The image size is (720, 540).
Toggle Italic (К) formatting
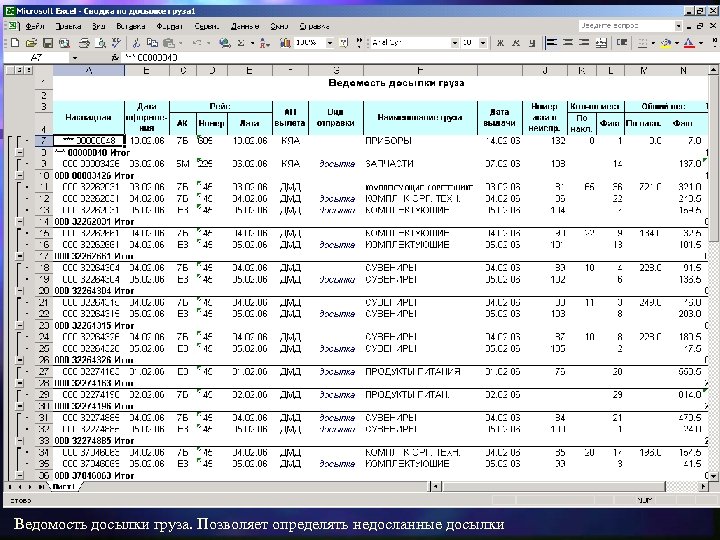pyautogui.click(x=516, y=43)
